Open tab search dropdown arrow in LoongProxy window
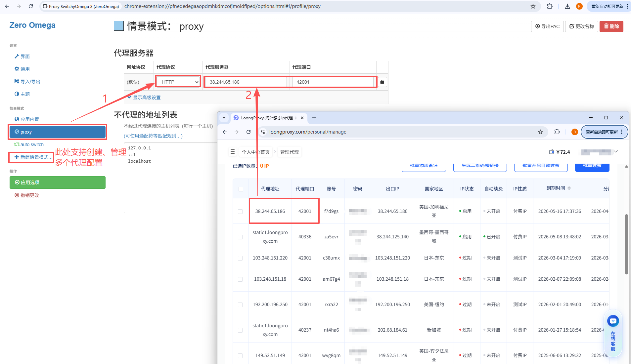The width and height of the screenshot is (631, 364). pyautogui.click(x=224, y=118)
